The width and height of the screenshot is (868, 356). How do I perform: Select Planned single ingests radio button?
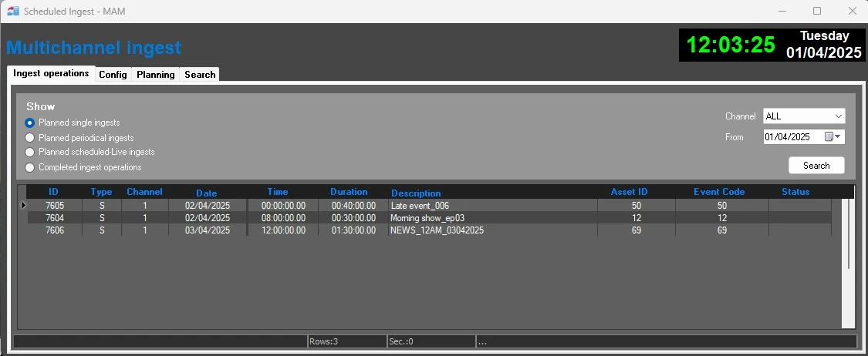[30, 123]
